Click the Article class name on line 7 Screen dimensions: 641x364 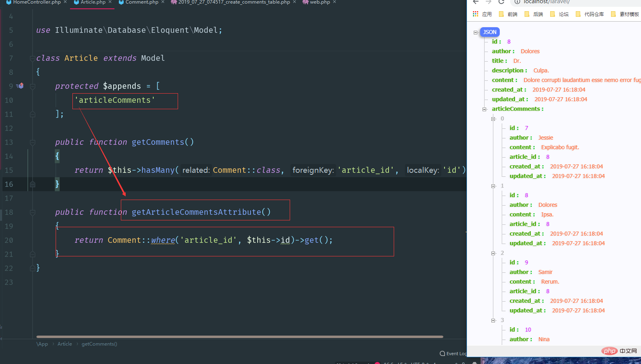point(81,58)
